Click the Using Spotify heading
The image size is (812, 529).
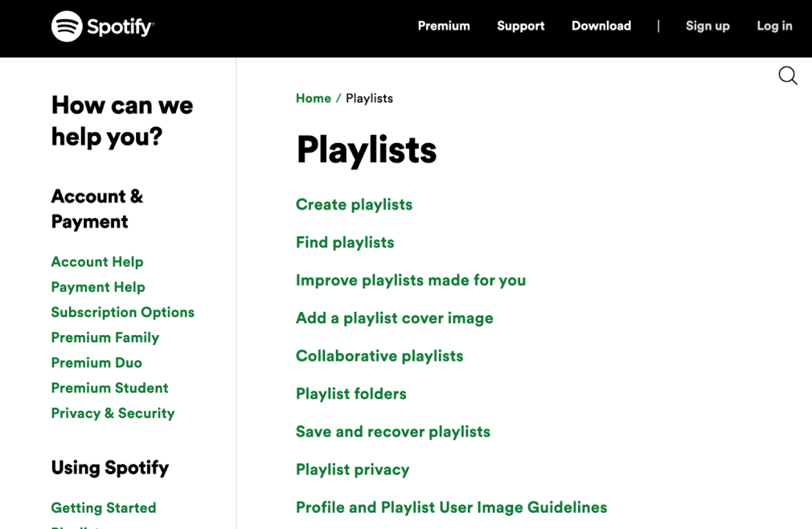110,468
